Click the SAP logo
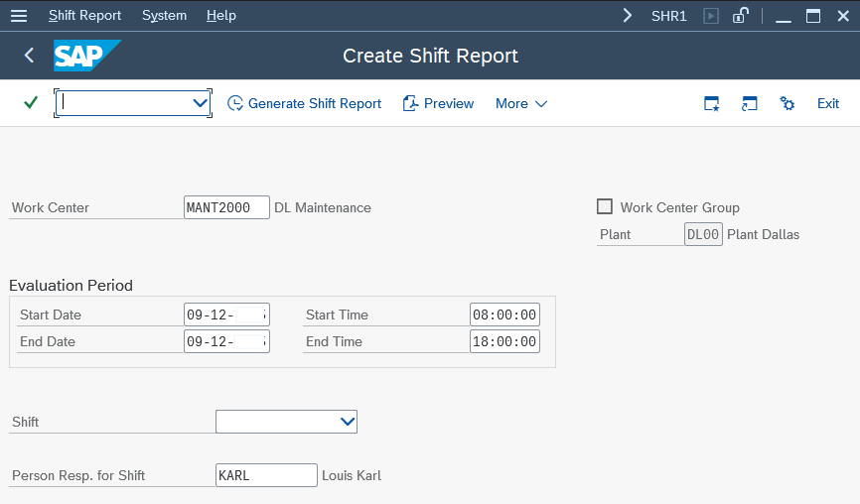The image size is (860, 504). point(87,56)
